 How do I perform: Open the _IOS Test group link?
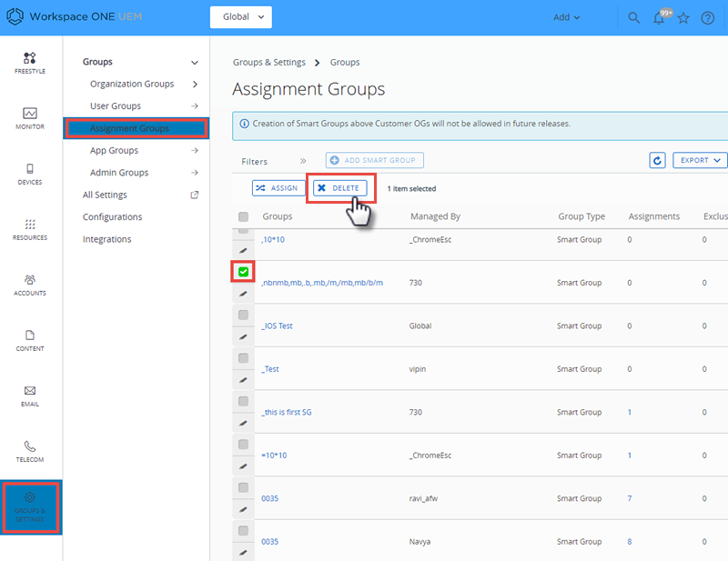[277, 326]
